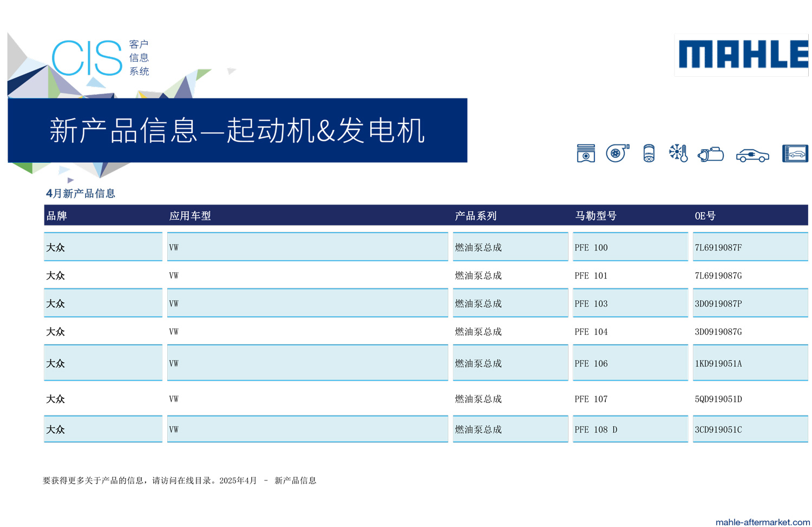Viewport: 812px width, 527px height.
Task: Click OE number 3D0919087G
Action: point(718,332)
